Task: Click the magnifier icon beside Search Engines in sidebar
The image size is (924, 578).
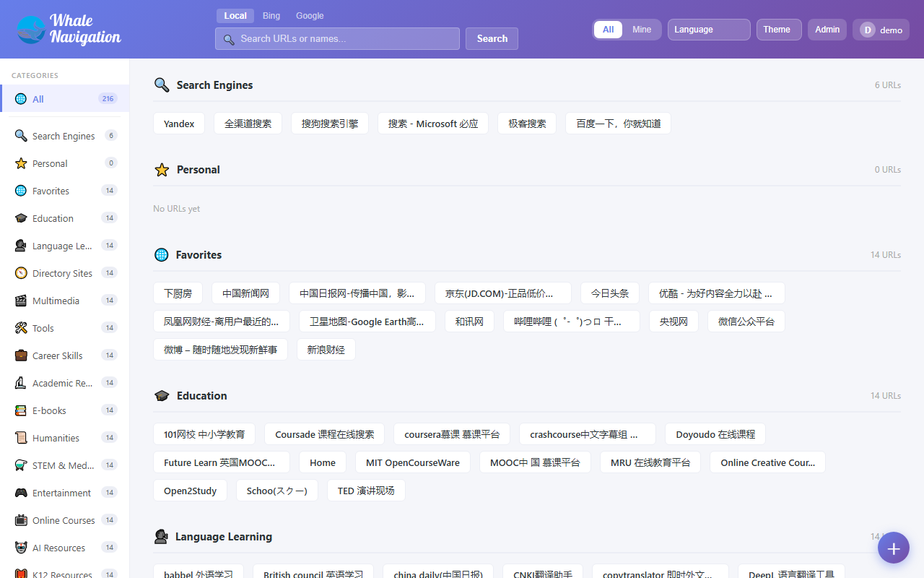Action: click(x=21, y=136)
